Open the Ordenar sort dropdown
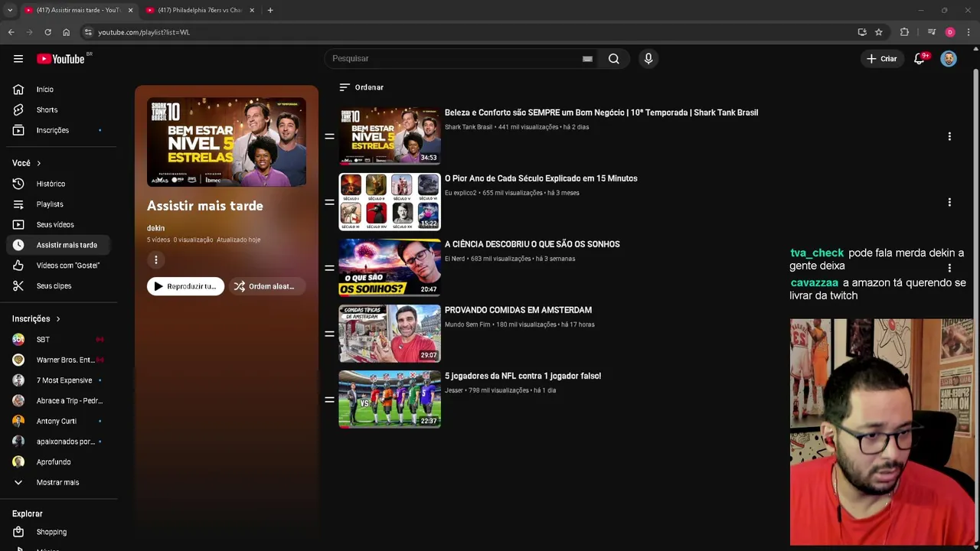Screen dimensions: 980x551 [361, 87]
